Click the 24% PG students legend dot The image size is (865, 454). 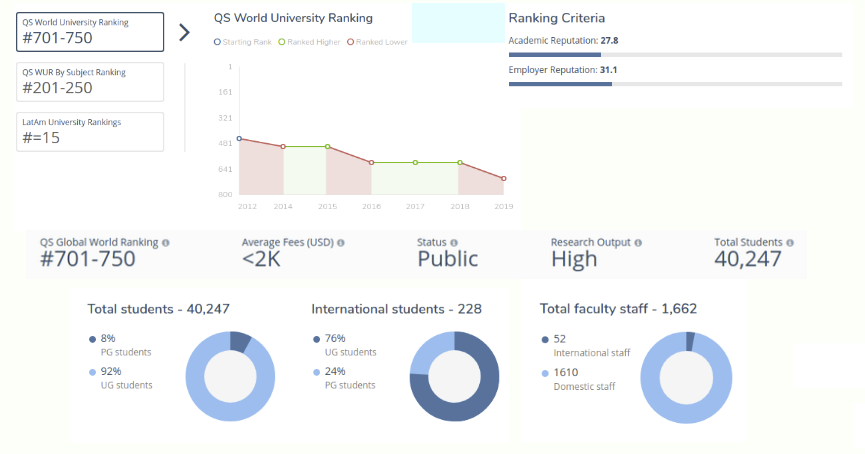pos(317,372)
